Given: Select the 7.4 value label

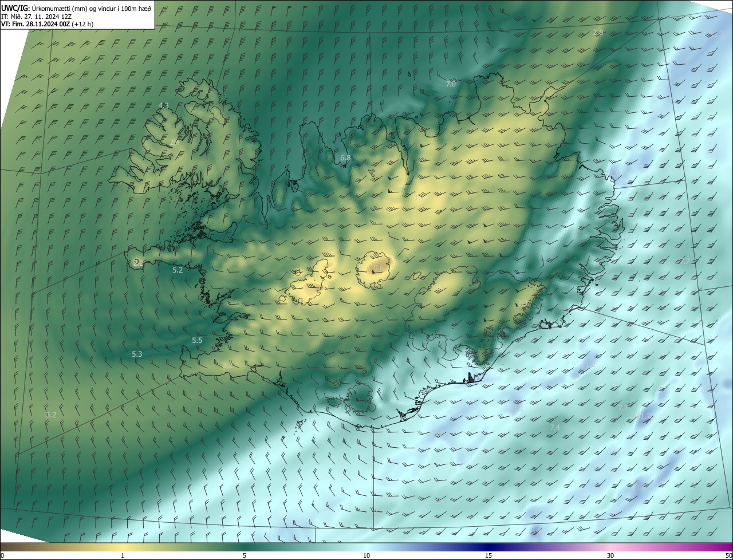Looking at the screenshot, I should tap(555, 428).
